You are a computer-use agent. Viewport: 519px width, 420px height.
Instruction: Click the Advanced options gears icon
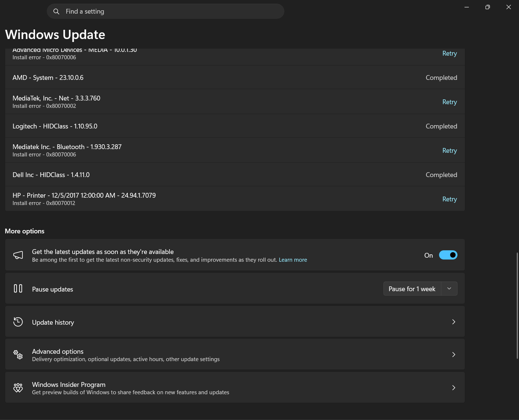[18, 354]
